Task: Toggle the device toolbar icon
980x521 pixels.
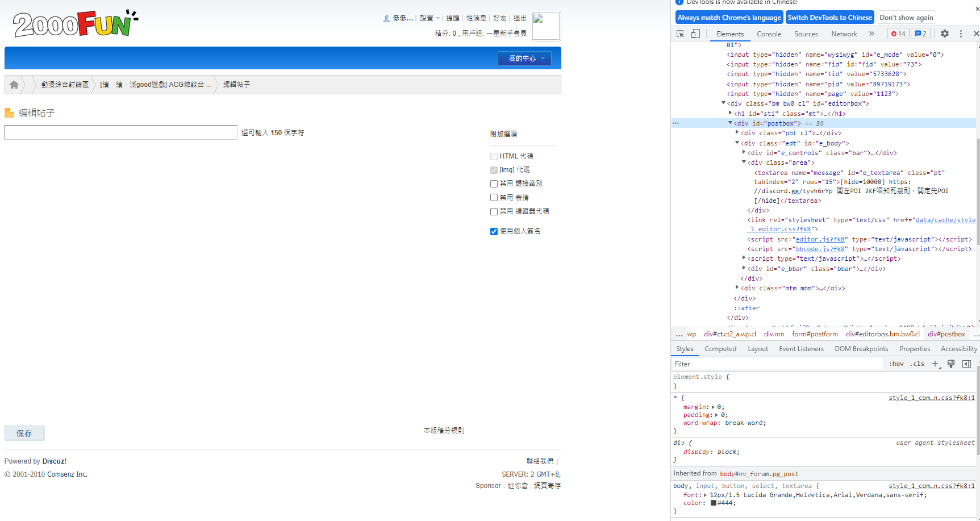Action: pyautogui.click(x=695, y=34)
